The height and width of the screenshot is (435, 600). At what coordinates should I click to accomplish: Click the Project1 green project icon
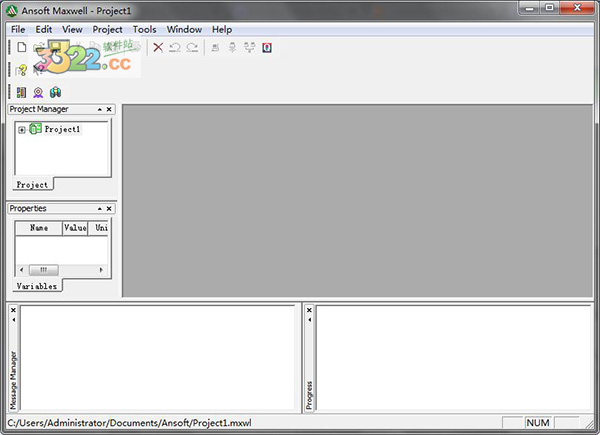(x=35, y=129)
